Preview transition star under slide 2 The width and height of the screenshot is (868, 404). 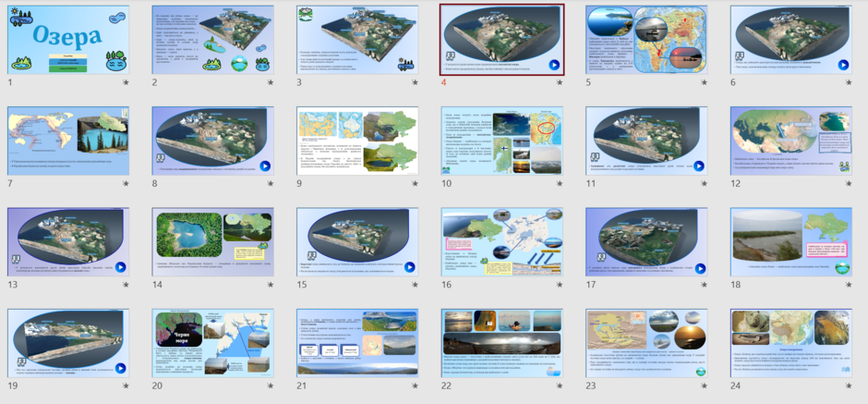click(271, 82)
